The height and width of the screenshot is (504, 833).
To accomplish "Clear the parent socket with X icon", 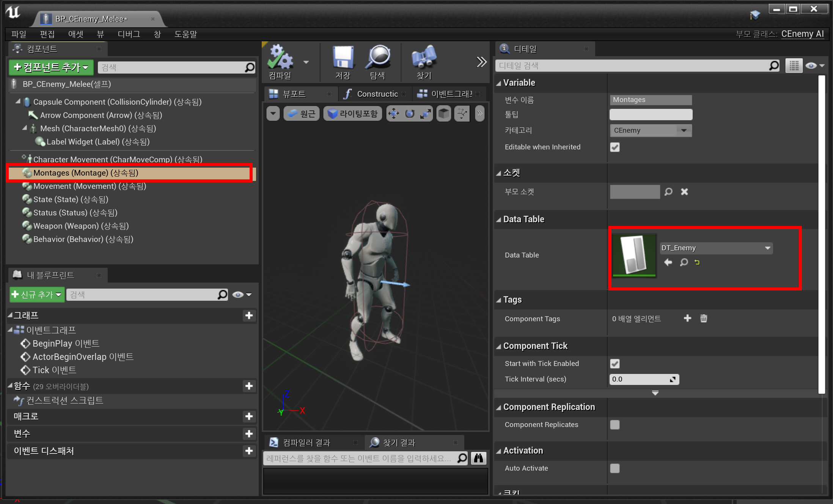I will coord(684,192).
